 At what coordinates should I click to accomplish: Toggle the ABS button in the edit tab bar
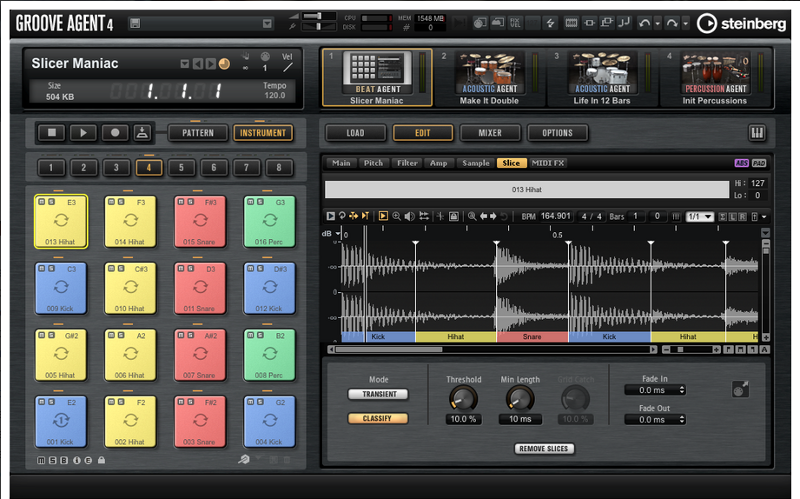click(x=741, y=163)
